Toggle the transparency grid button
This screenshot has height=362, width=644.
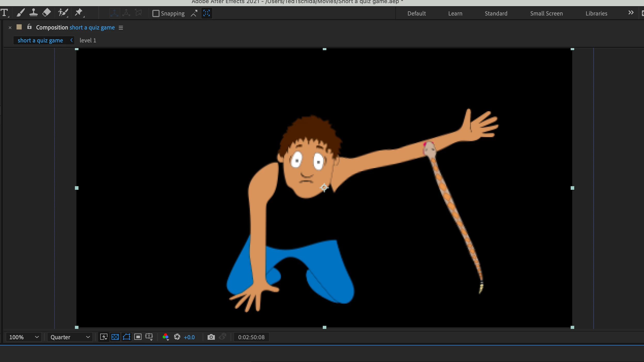(x=115, y=337)
